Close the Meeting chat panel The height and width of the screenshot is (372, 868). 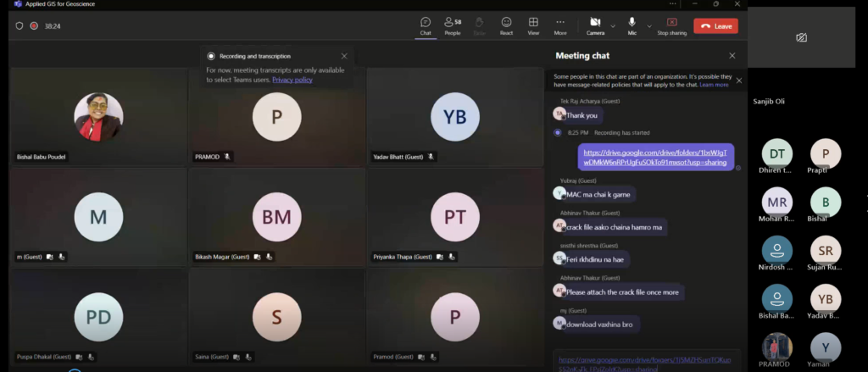(x=732, y=56)
